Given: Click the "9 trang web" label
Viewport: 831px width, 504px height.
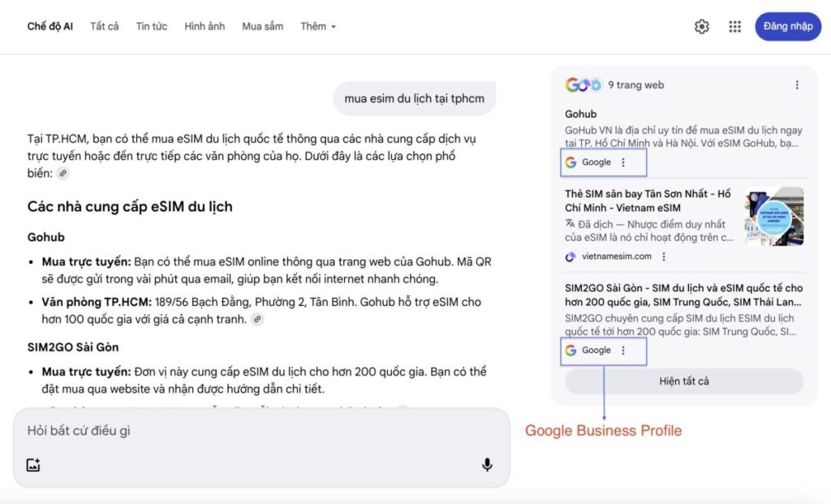Looking at the screenshot, I should [636, 84].
